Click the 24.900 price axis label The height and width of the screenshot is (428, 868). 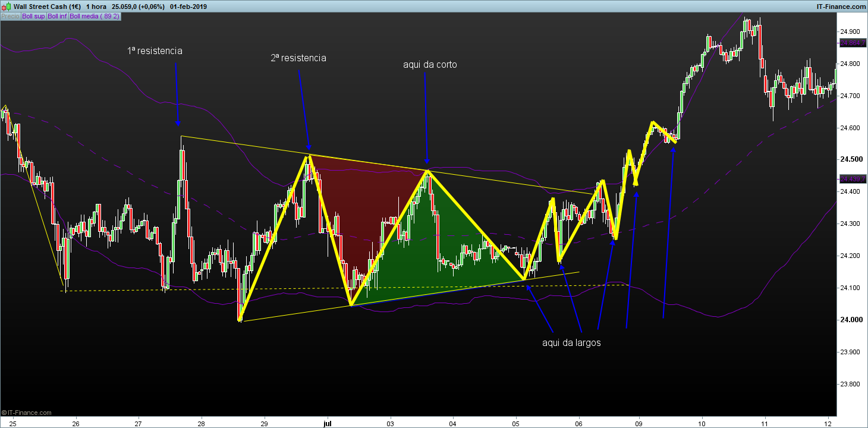[x=850, y=32]
